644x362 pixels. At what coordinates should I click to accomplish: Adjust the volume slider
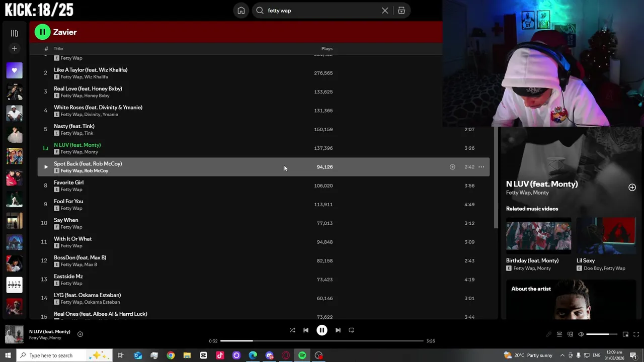click(602, 334)
